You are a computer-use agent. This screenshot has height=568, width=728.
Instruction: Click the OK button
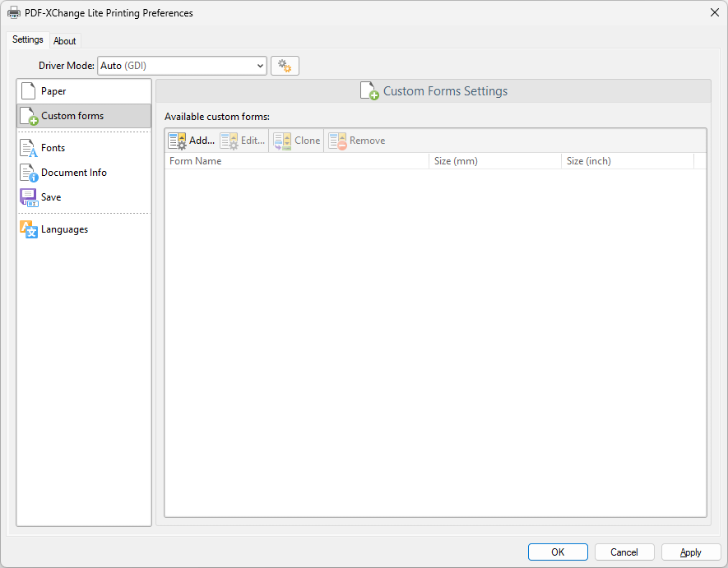pyautogui.click(x=558, y=552)
